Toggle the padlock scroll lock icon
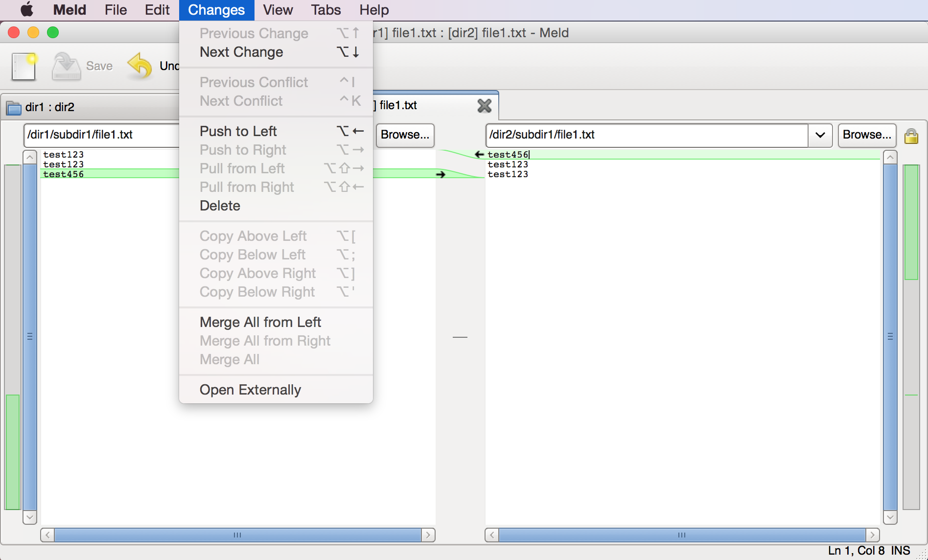This screenshot has width=928, height=560. pos(911,136)
